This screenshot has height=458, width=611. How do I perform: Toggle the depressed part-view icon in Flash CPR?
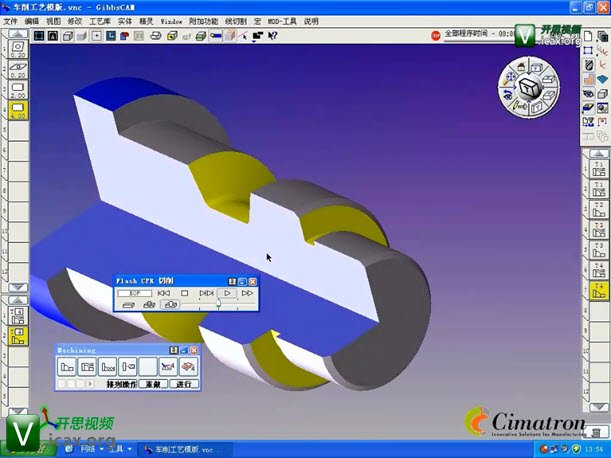point(170,304)
